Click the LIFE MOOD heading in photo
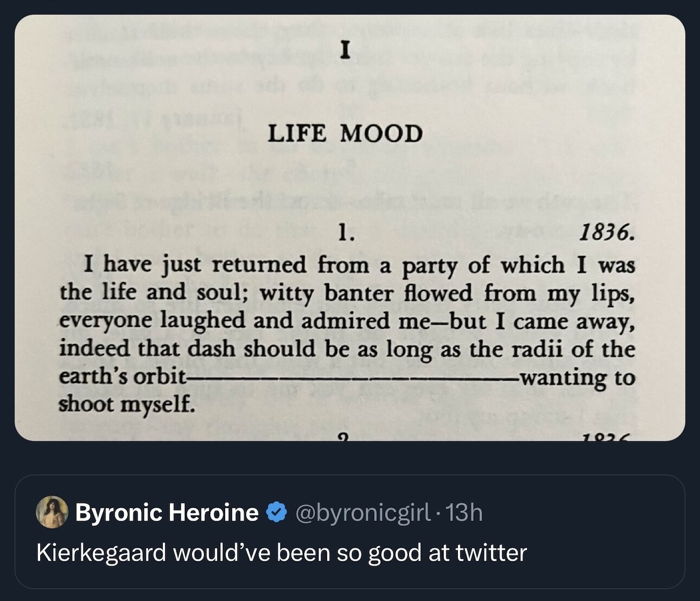 345,134
